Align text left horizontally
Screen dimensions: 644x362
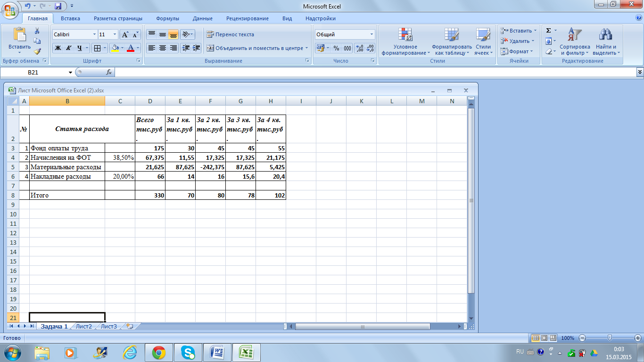tap(152, 48)
